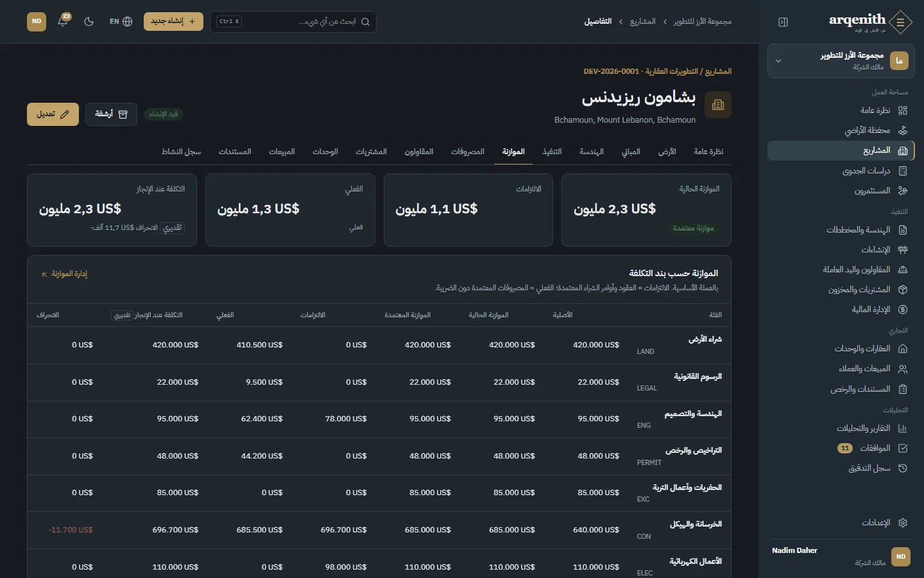This screenshot has width=924, height=578.
Task: Click the arqenith logo icon
Action: click(x=900, y=22)
